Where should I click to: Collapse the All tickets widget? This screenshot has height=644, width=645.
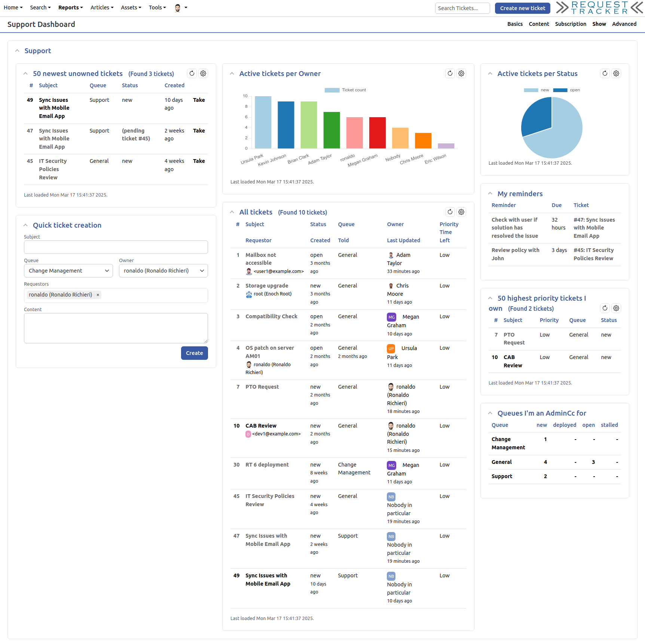[232, 212]
